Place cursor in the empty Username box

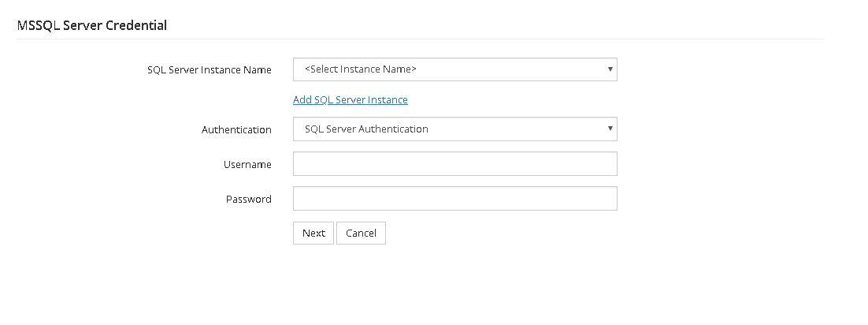coord(455,163)
